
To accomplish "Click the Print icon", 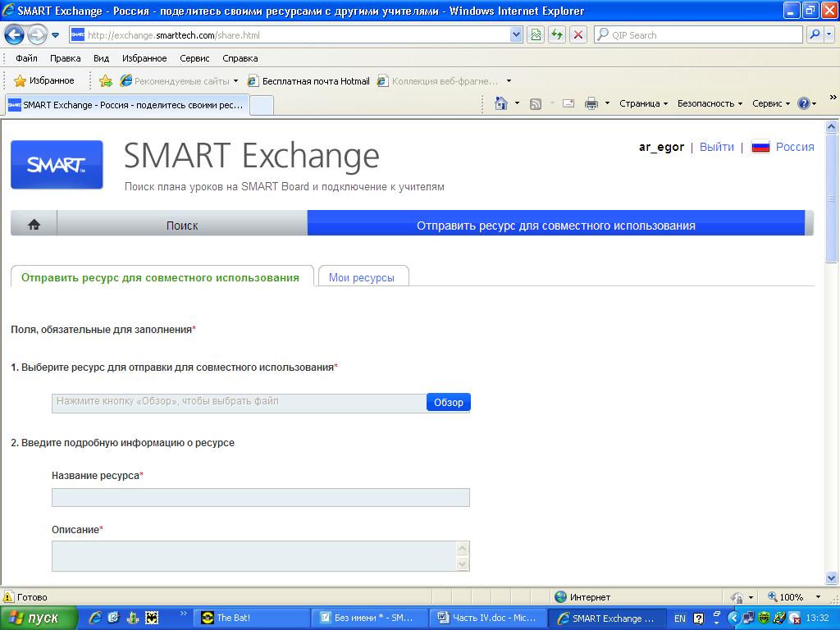I will [x=591, y=103].
